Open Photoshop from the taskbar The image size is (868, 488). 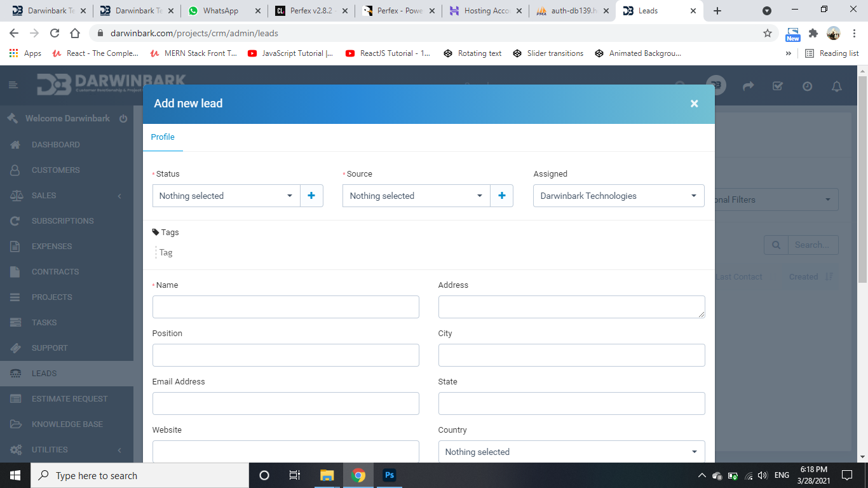tap(390, 475)
